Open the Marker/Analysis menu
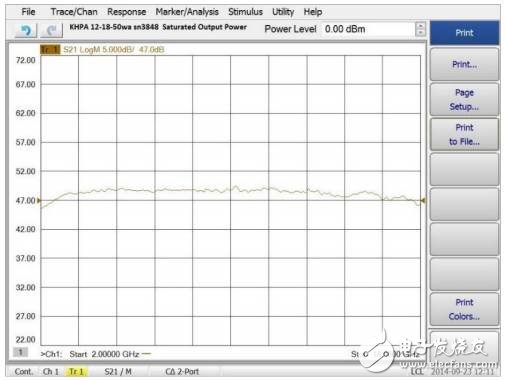 click(x=187, y=12)
